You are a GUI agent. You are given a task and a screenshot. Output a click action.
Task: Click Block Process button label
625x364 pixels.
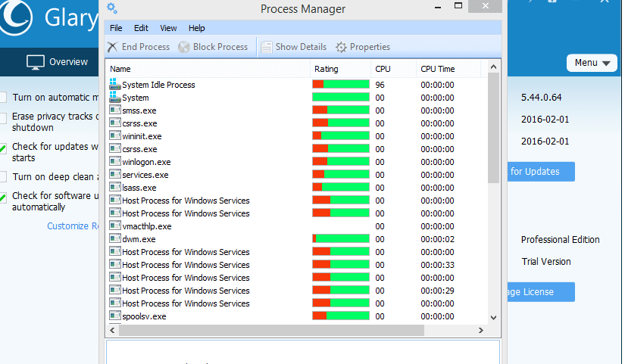tap(220, 47)
